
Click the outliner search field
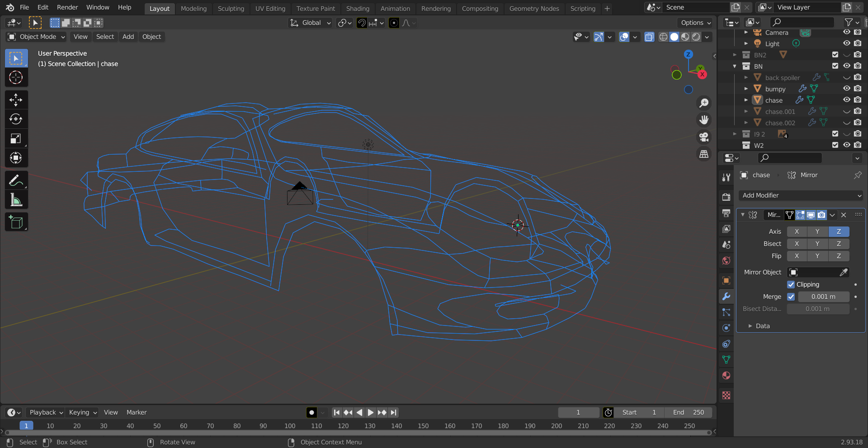(802, 22)
